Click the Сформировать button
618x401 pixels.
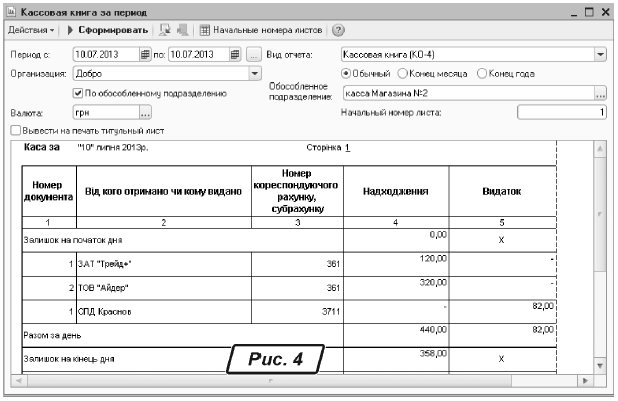108,30
